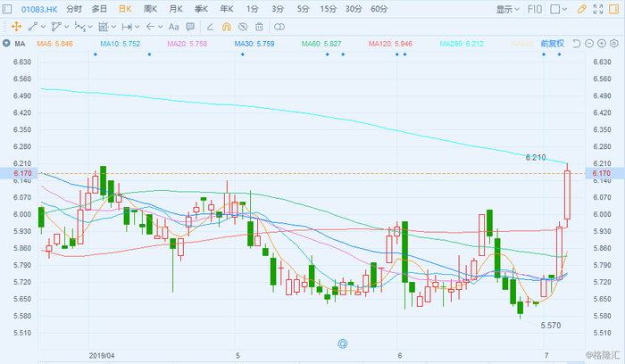Image resolution: width=625 pixels, height=364 pixels.
Task: Switch to the 30分 minute chart
Action: (354, 9)
